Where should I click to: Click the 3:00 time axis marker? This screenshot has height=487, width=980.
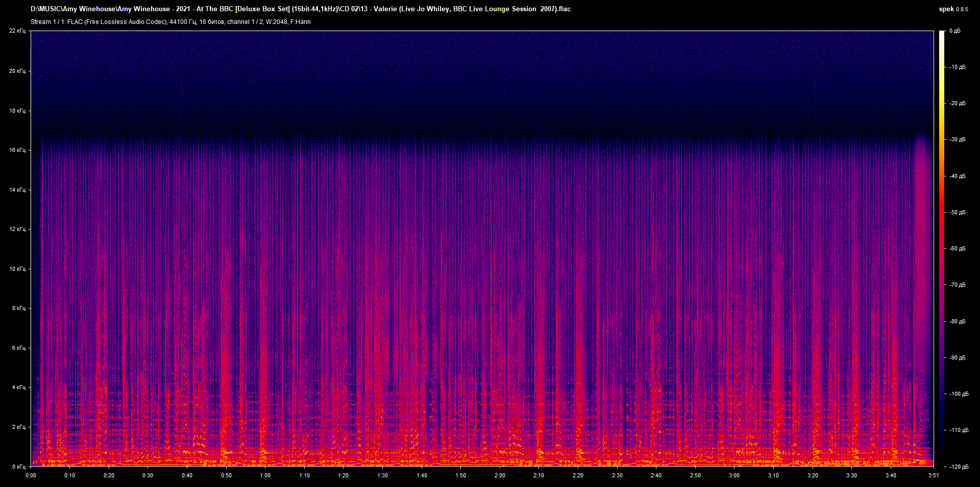click(734, 475)
